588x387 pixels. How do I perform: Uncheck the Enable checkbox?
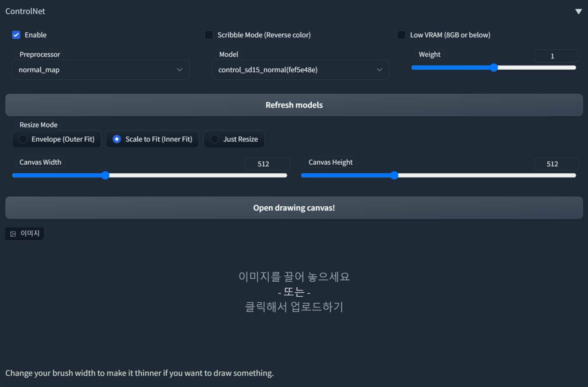pyautogui.click(x=16, y=35)
